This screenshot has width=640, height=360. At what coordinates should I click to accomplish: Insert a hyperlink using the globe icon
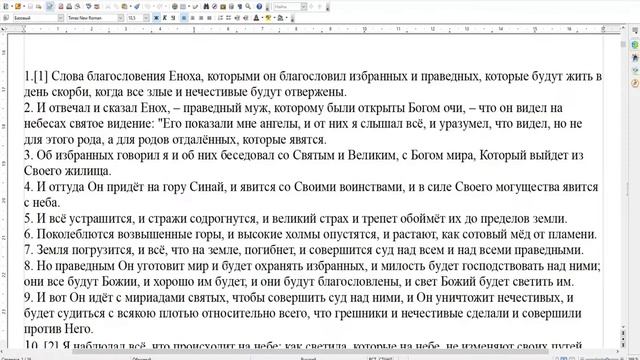174,7
